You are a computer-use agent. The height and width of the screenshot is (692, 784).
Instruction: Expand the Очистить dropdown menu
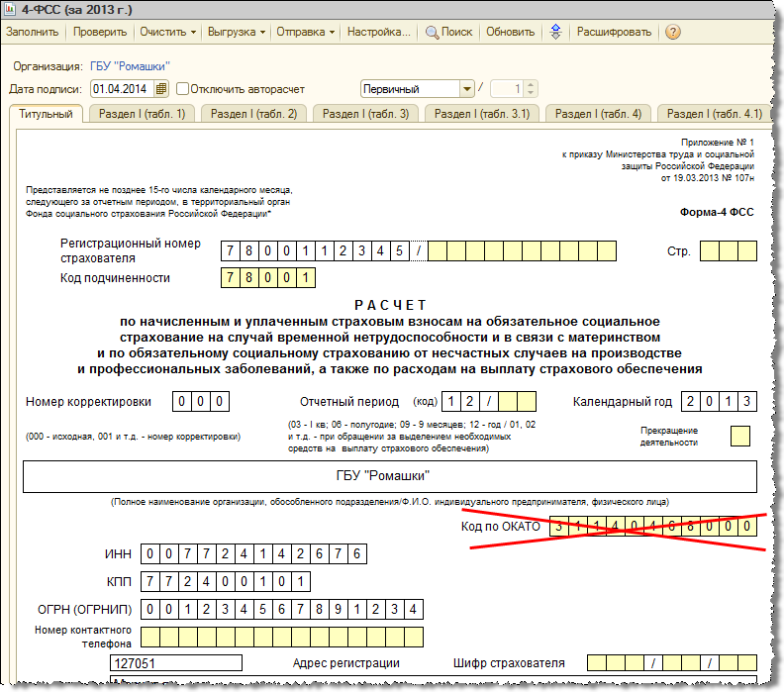tap(168, 32)
